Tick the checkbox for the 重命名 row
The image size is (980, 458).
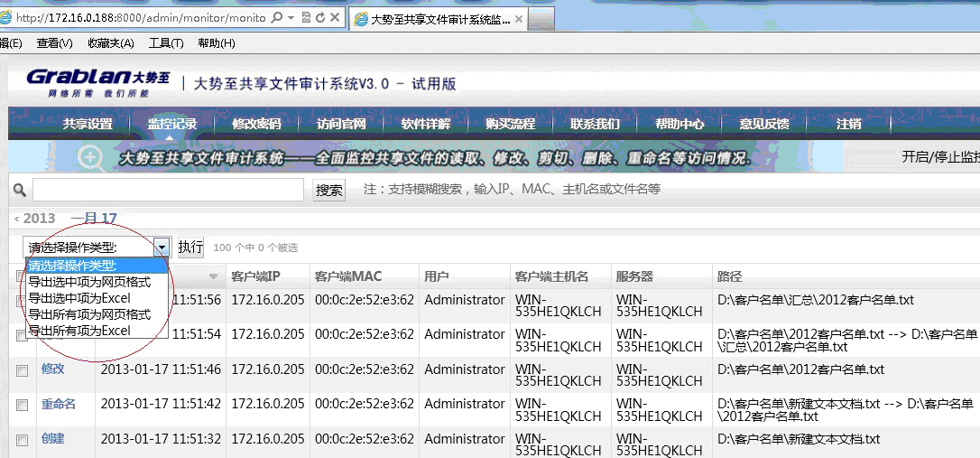point(22,406)
